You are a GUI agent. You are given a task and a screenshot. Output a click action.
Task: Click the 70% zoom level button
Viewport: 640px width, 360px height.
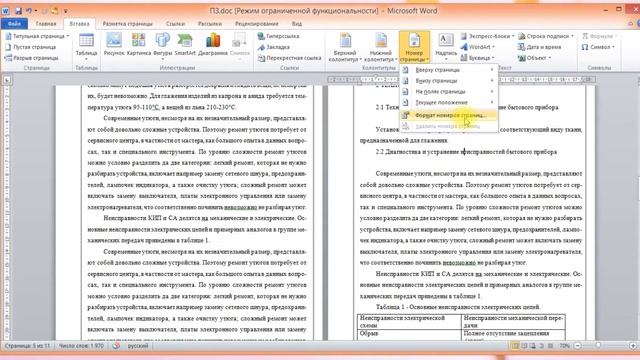564,346
